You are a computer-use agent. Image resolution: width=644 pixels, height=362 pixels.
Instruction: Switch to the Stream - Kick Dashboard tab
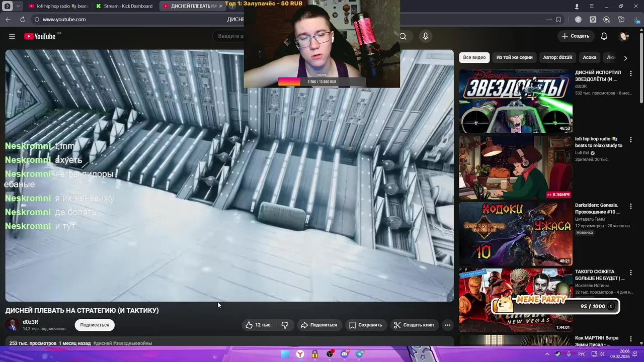124,6
